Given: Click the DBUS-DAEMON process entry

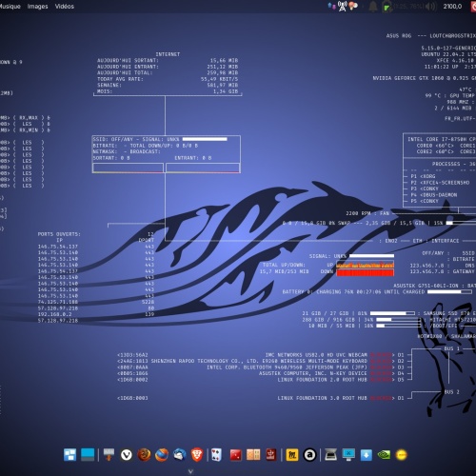Looking at the screenshot, I should point(434,195).
